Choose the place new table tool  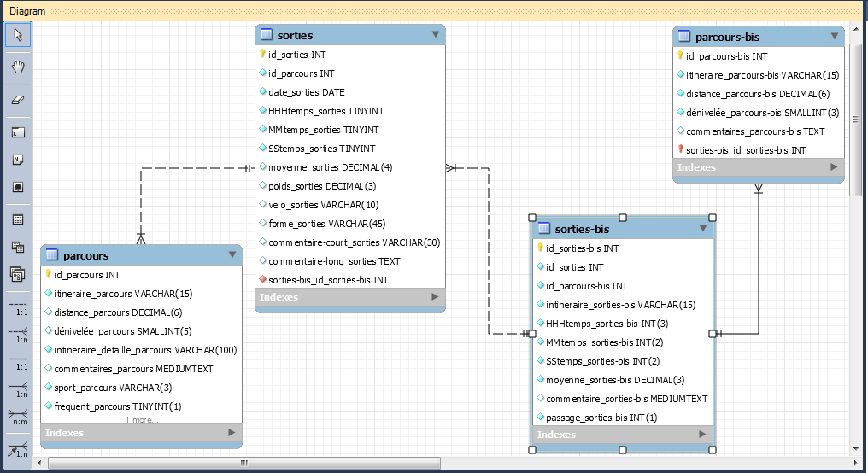coord(18,219)
